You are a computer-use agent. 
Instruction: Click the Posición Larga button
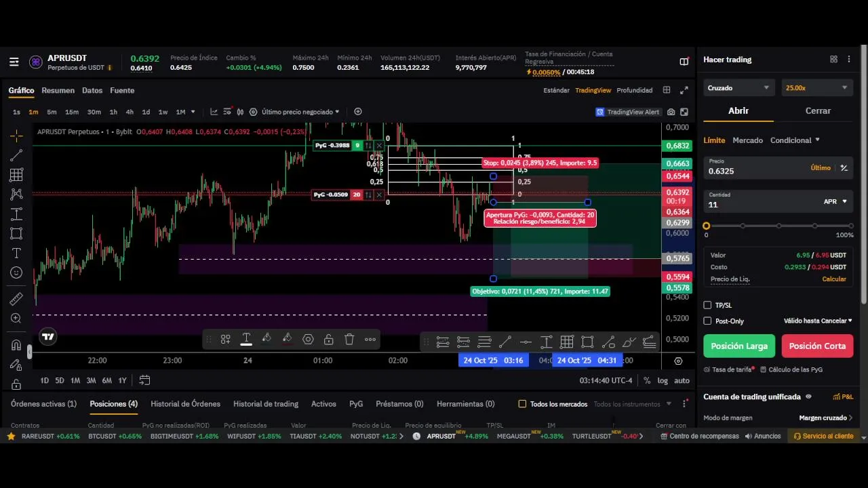click(x=739, y=346)
